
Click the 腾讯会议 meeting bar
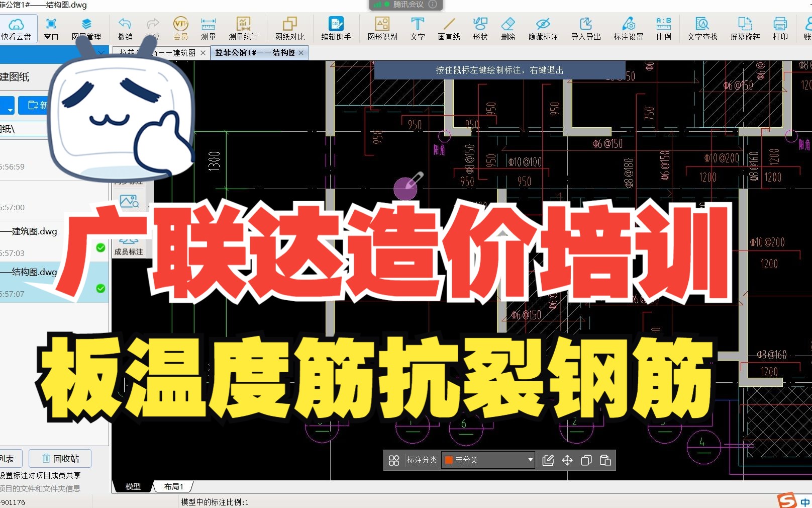(x=406, y=5)
